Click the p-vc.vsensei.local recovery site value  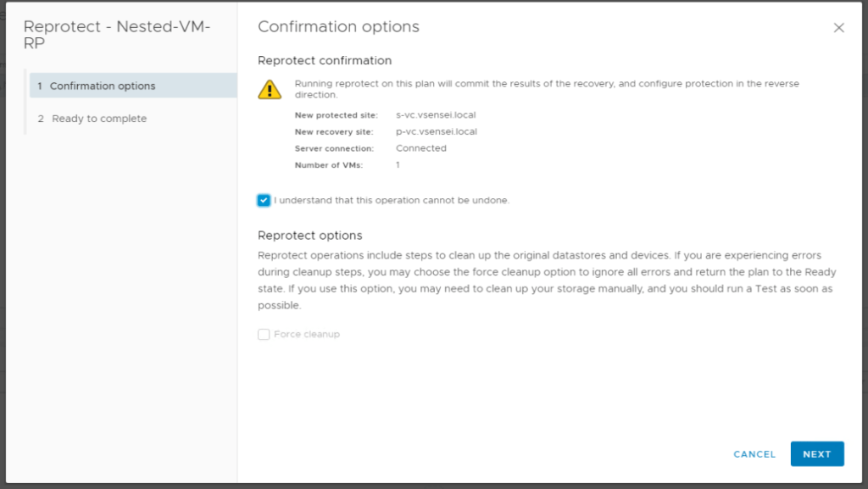tap(436, 131)
